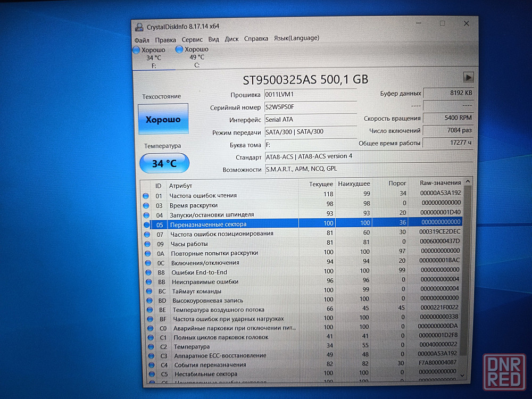Select row Неисправимые ошибки

(303, 280)
